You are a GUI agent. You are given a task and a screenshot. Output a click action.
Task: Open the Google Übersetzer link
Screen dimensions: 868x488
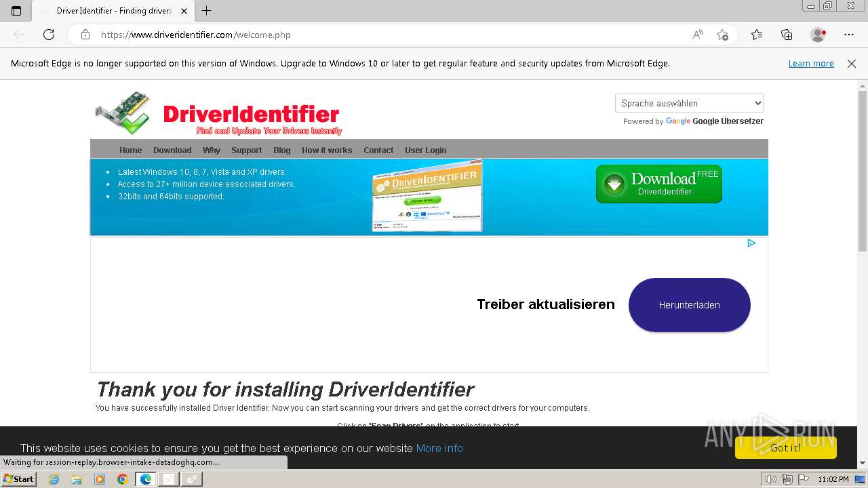728,121
